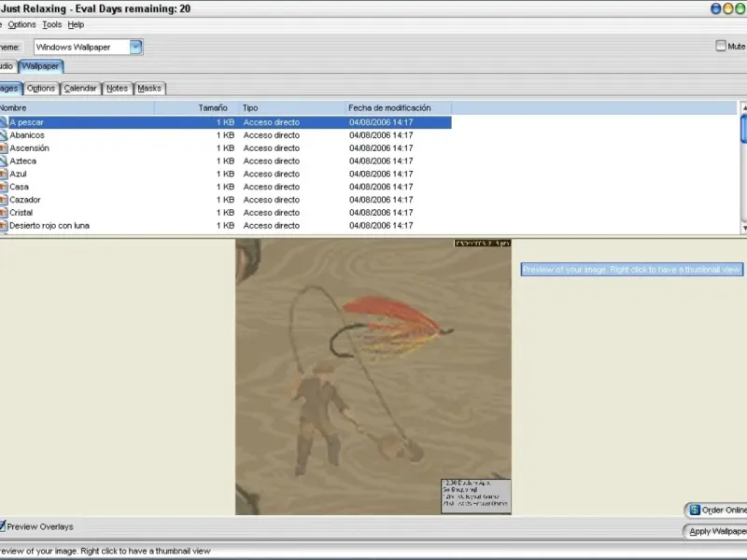Sort by Fecha de modificación column
The height and width of the screenshot is (560, 747).
tap(399, 107)
